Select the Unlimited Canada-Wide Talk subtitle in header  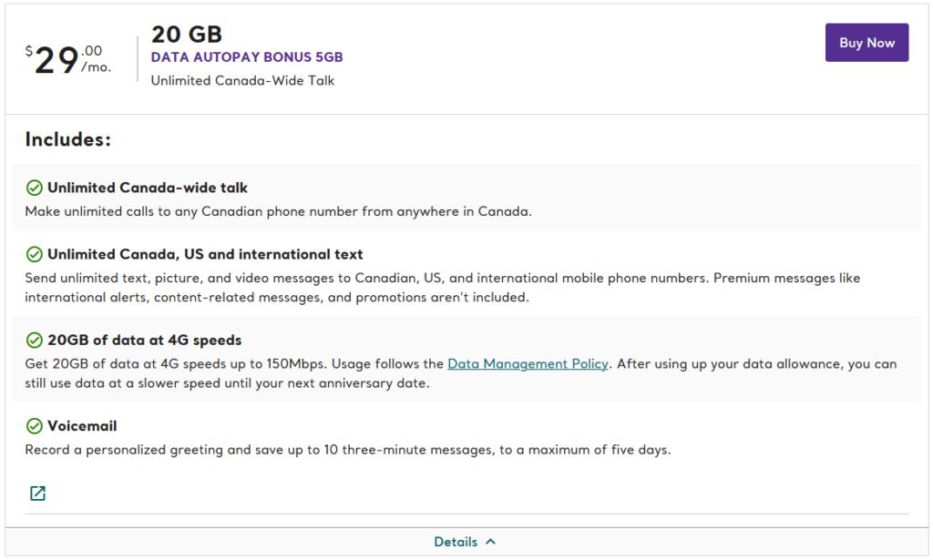pyautogui.click(x=241, y=80)
